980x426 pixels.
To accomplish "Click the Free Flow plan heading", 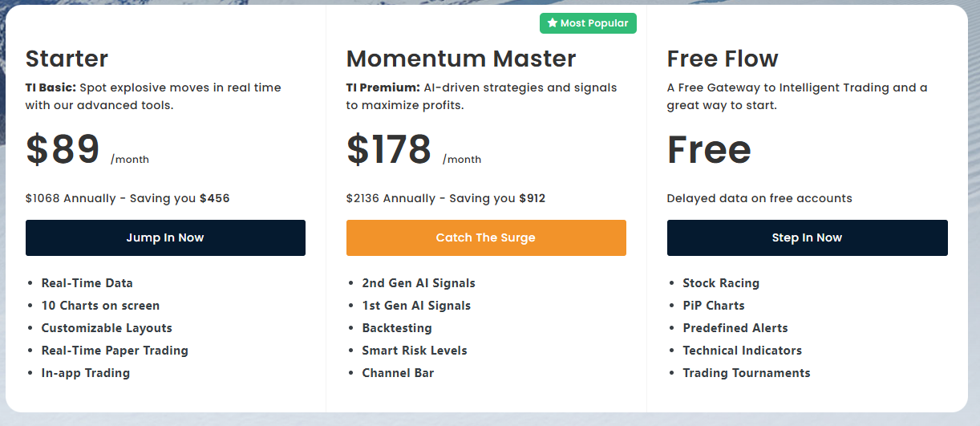I will click(x=723, y=59).
